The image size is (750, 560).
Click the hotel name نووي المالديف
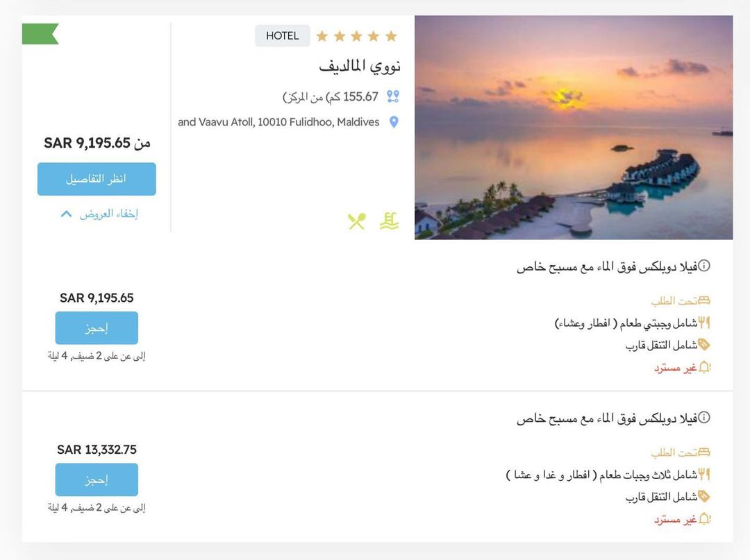[360, 66]
